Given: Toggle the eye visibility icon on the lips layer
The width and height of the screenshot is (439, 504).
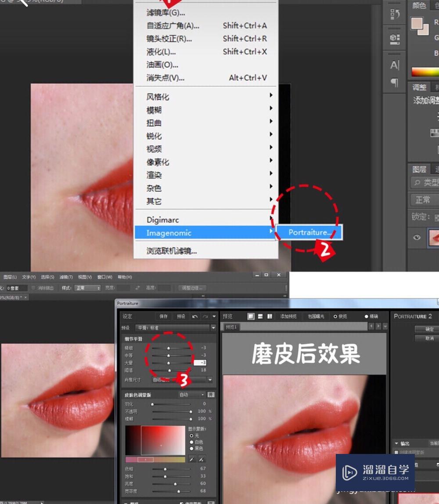Looking at the screenshot, I should tap(416, 238).
